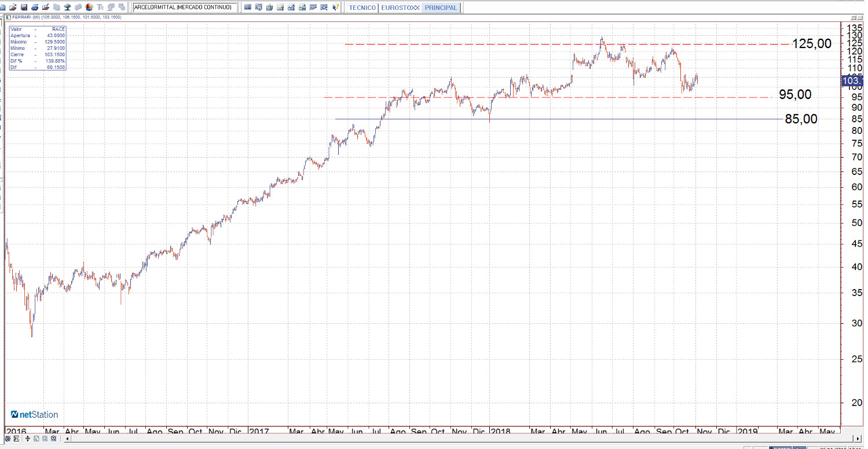Image resolution: width=868 pixels, height=449 pixels.
Task: Click the 2017 year label on the time axis
Action: (259, 432)
